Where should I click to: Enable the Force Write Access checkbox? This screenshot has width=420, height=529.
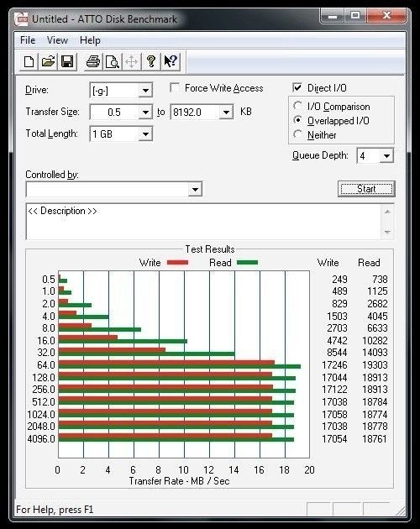[x=175, y=87]
